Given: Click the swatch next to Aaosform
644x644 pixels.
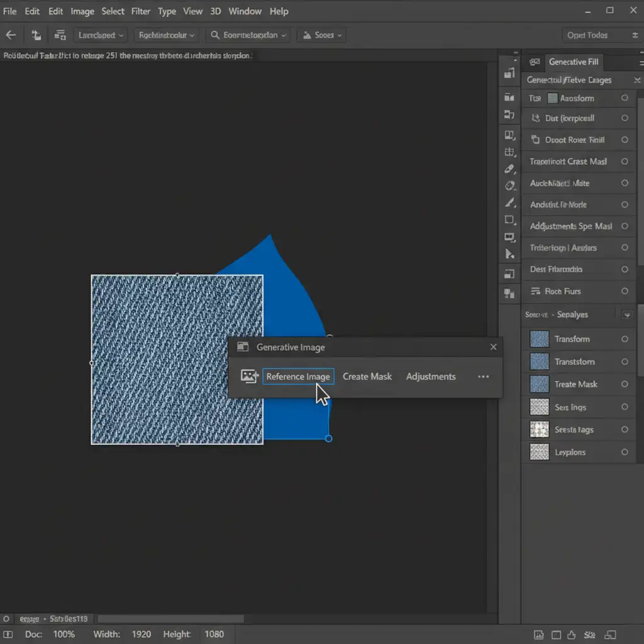Looking at the screenshot, I should click(x=552, y=98).
